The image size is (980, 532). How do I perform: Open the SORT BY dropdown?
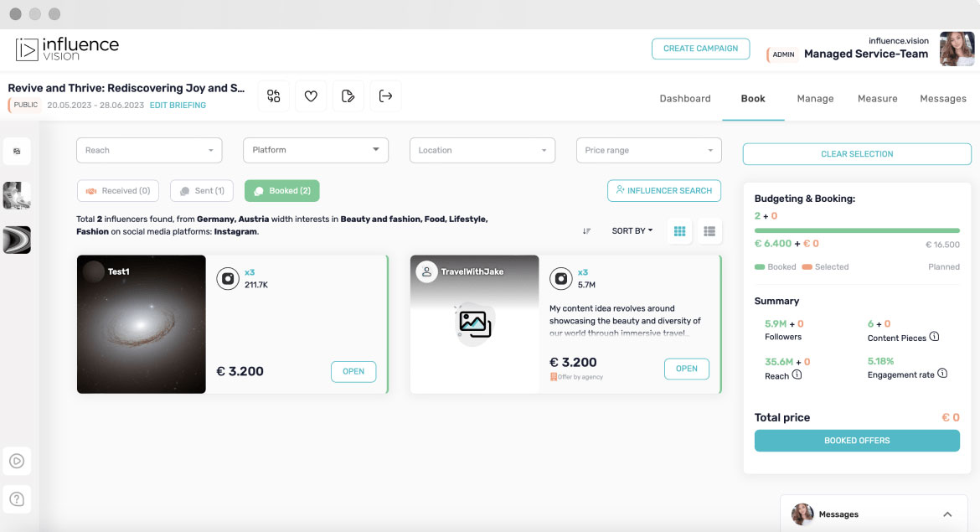(x=632, y=231)
